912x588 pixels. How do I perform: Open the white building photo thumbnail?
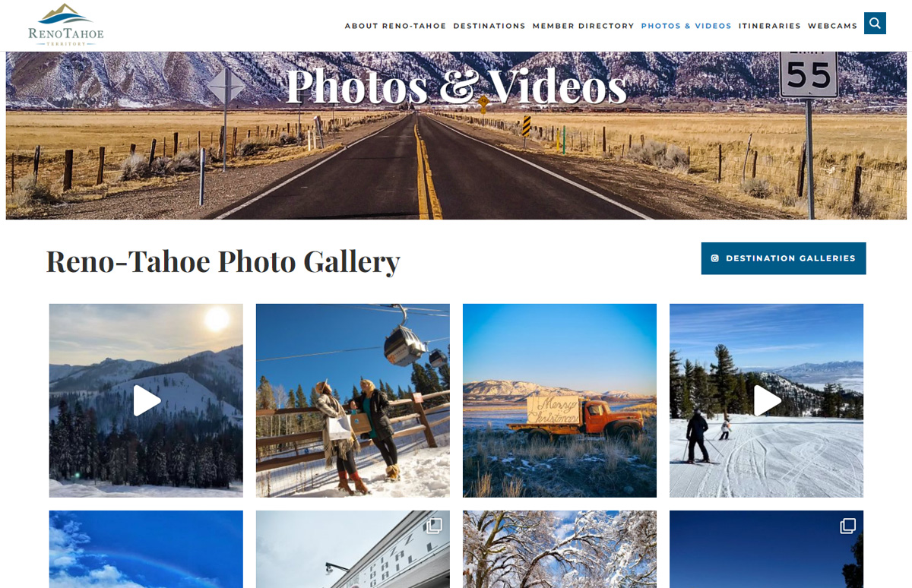(x=353, y=549)
